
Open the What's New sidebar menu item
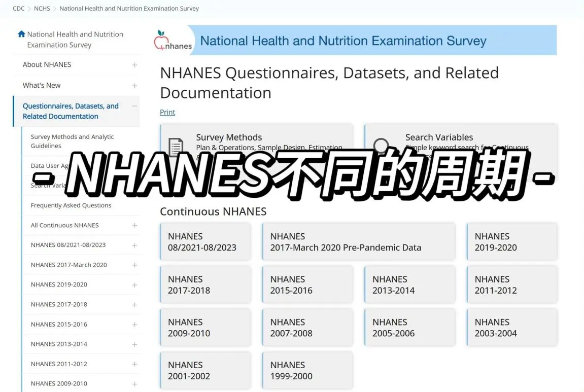[x=41, y=85]
